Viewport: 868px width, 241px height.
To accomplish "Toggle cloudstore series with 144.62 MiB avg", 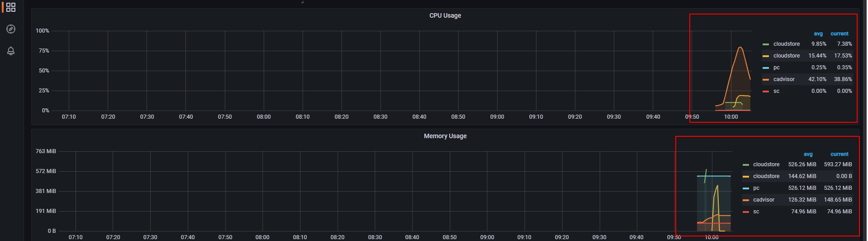I will (x=766, y=176).
